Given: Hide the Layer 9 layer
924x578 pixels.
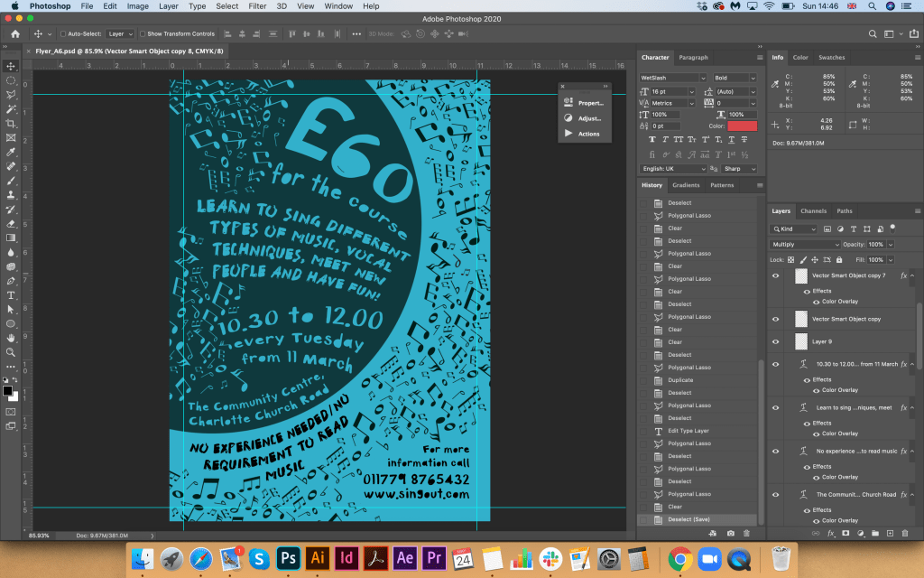Looking at the screenshot, I should [x=775, y=341].
